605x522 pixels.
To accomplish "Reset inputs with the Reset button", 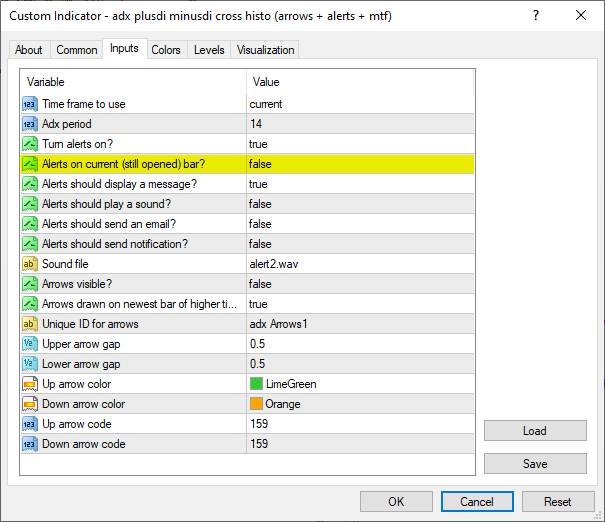I will click(x=558, y=502).
